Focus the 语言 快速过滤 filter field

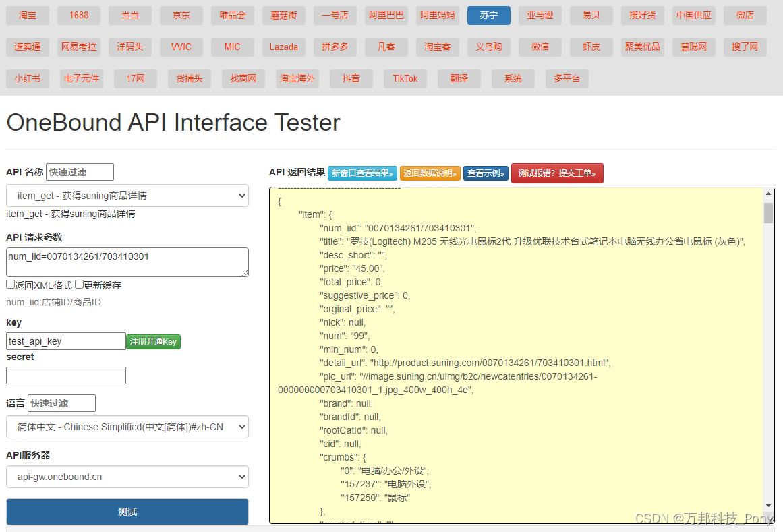pyautogui.click(x=61, y=403)
